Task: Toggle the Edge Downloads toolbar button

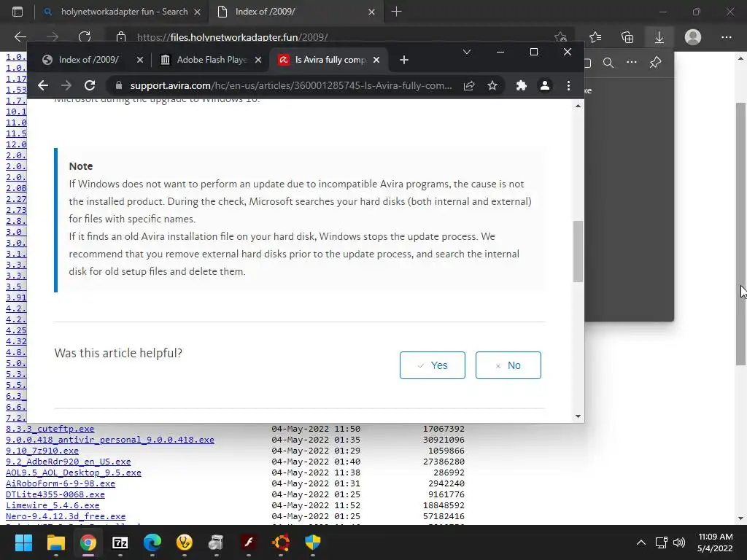Action: (659, 36)
